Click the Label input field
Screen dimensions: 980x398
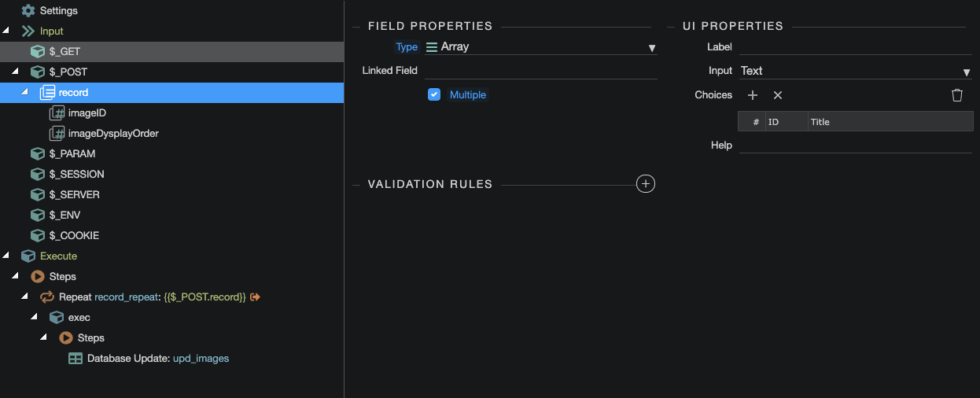pos(855,47)
